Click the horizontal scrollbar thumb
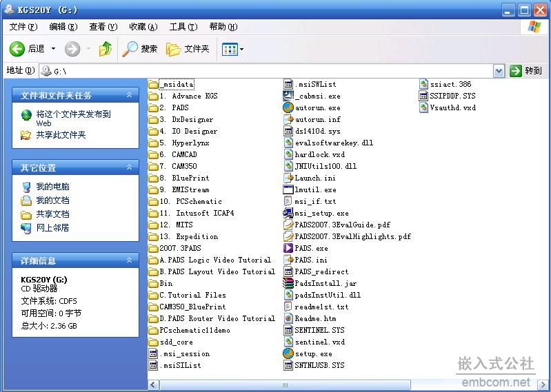The image size is (551, 392). pyautogui.click(x=285, y=385)
